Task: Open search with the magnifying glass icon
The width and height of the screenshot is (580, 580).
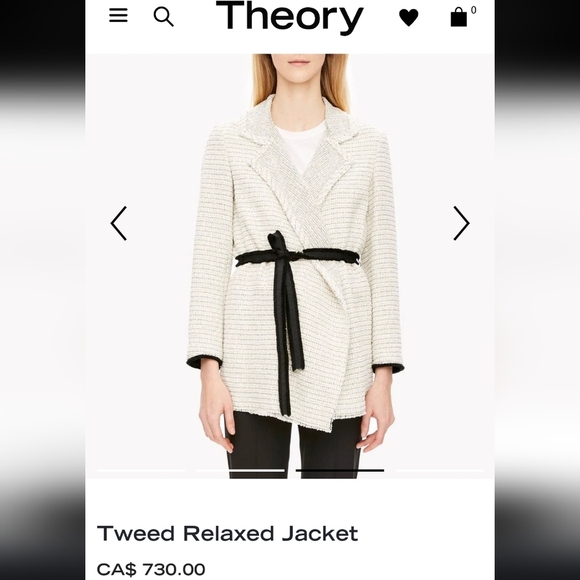Action: pos(163,17)
